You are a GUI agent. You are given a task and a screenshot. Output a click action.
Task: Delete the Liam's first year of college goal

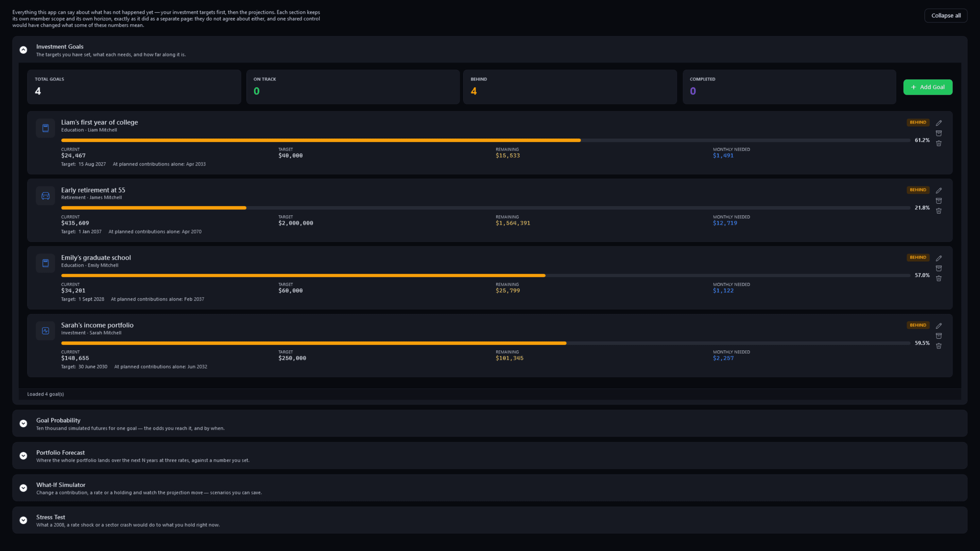tap(938, 144)
